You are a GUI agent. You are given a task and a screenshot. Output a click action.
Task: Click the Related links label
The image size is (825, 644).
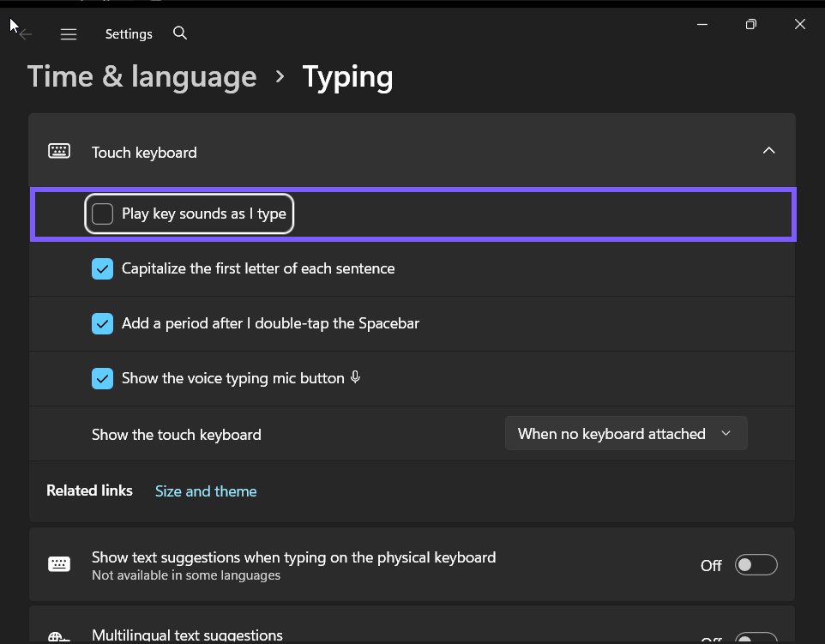tap(89, 491)
